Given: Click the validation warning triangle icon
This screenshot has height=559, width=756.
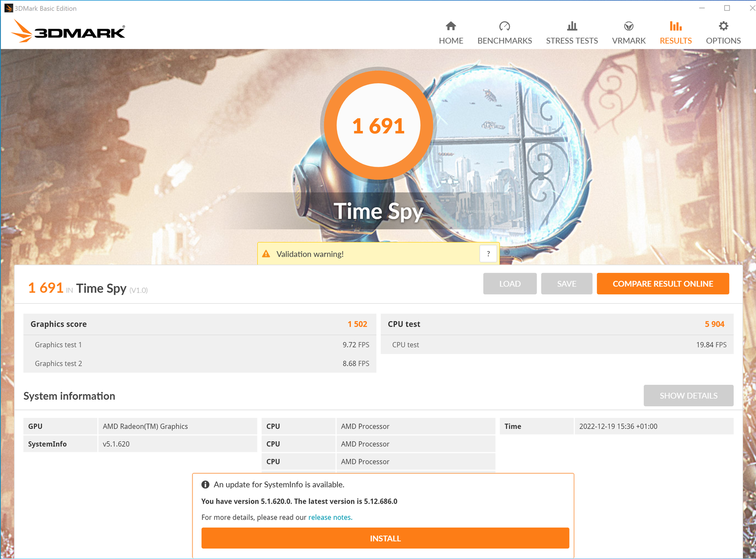Looking at the screenshot, I should (266, 254).
